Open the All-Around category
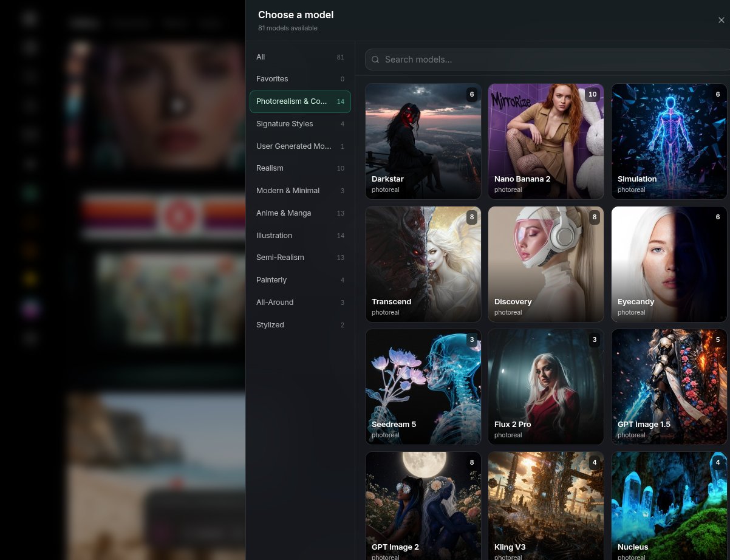Screen dimensions: 730x560 click(x=300, y=302)
